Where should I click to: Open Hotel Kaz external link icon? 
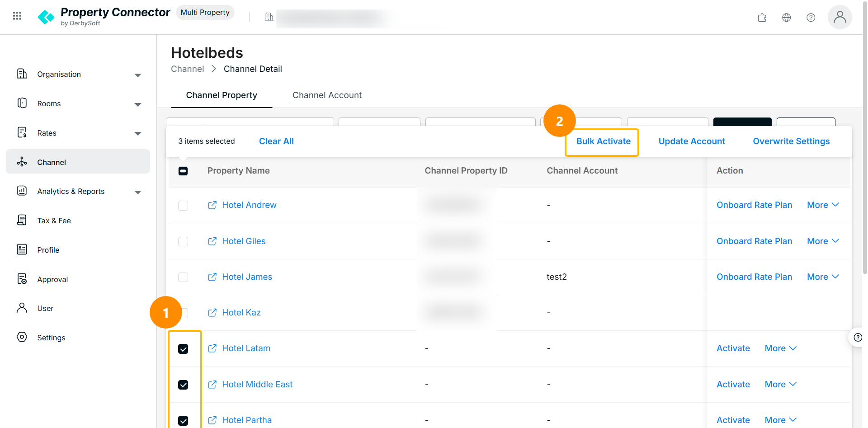click(212, 313)
